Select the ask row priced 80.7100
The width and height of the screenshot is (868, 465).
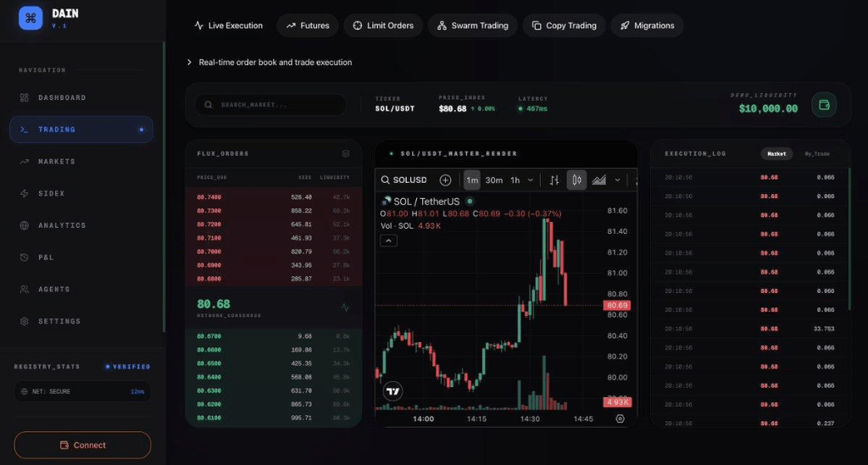click(274, 238)
